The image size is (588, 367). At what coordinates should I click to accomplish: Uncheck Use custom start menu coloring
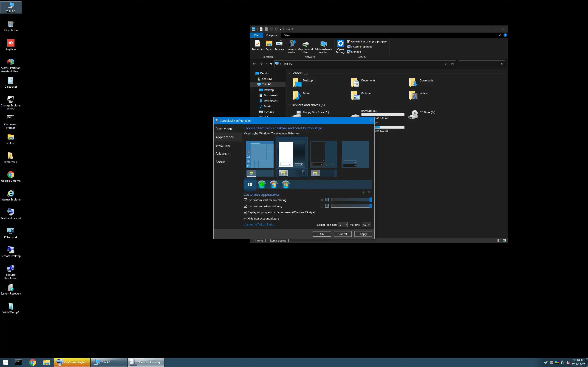pyautogui.click(x=245, y=200)
